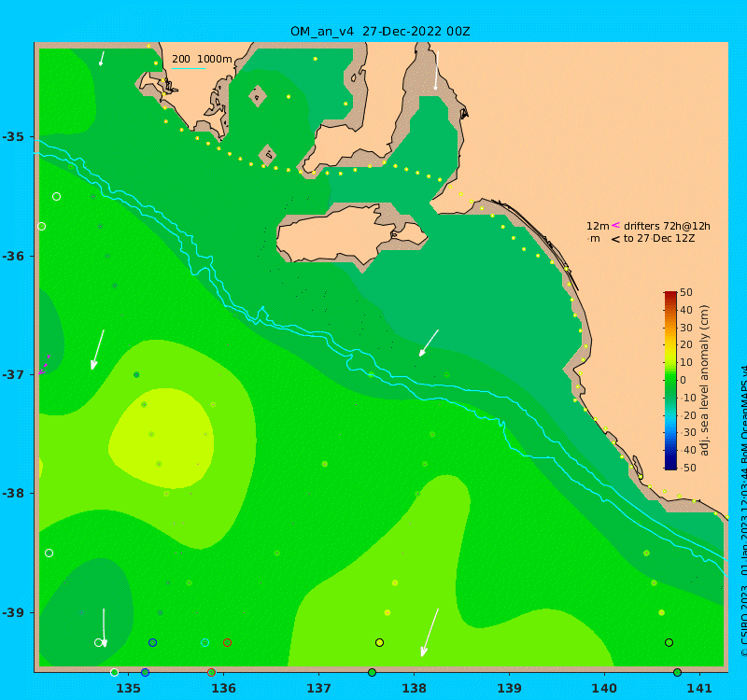The width and height of the screenshot is (747, 700).
Task: Click latitude label -35
Action: click(13, 136)
